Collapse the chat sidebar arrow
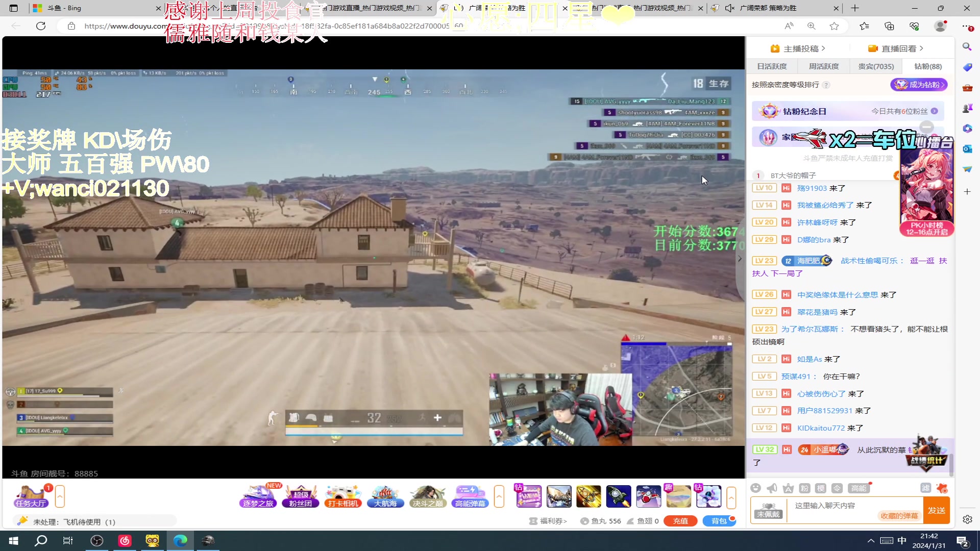This screenshot has width=980, height=551. click(x=740, y=259)
